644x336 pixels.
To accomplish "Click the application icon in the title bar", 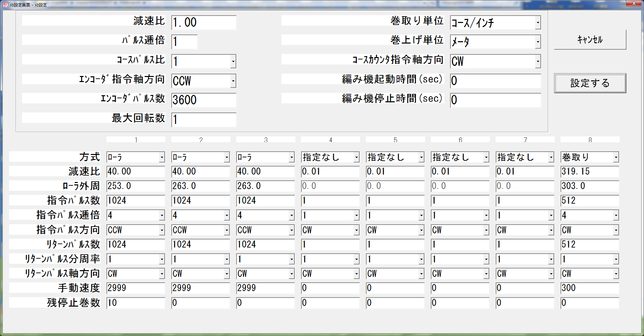I will point(5,5).
